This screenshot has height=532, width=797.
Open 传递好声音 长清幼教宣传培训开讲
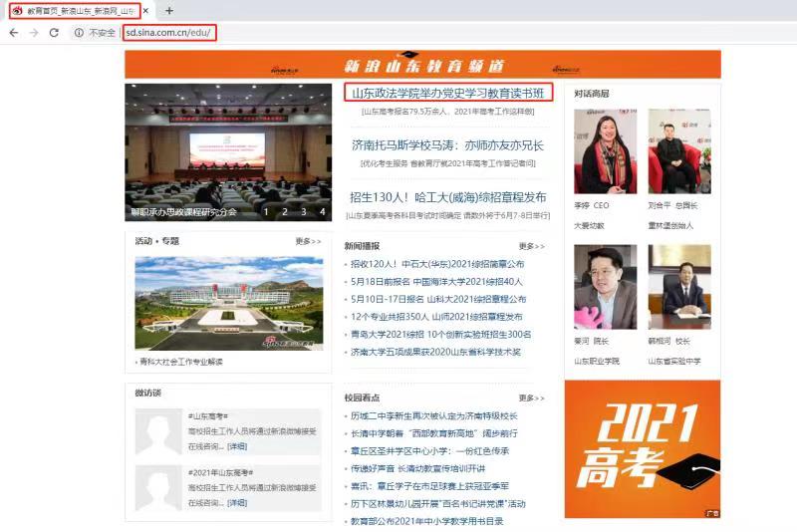pos(417,468)
